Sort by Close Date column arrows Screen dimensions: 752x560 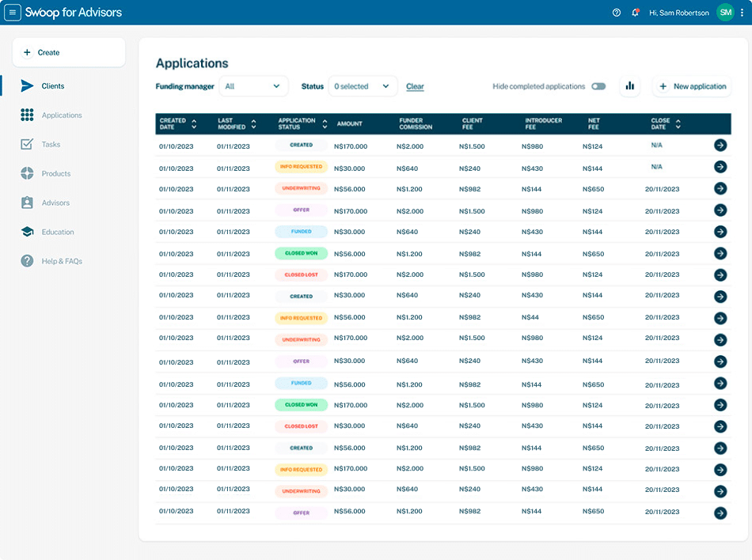tap(678, 124)
